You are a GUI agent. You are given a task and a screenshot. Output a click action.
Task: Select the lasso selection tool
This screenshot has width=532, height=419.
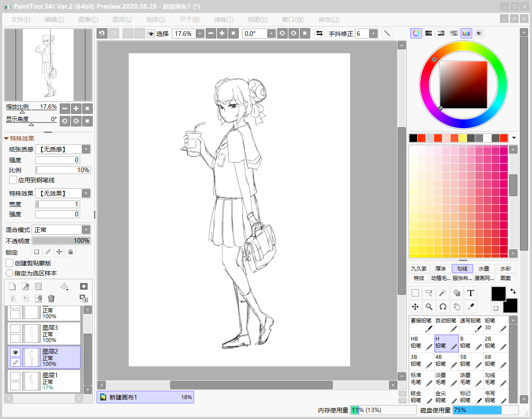429,293
